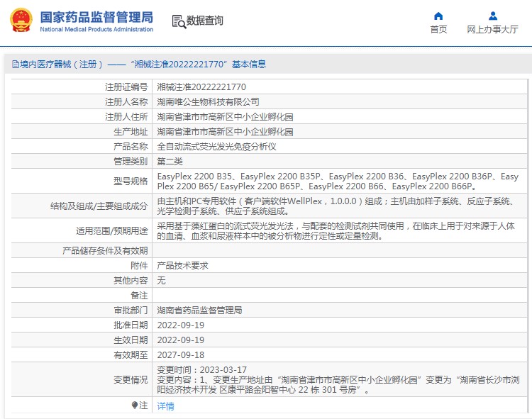Click the 首页 home icon
Viewport: 532px width, 419px height.
tap(438, 16)
